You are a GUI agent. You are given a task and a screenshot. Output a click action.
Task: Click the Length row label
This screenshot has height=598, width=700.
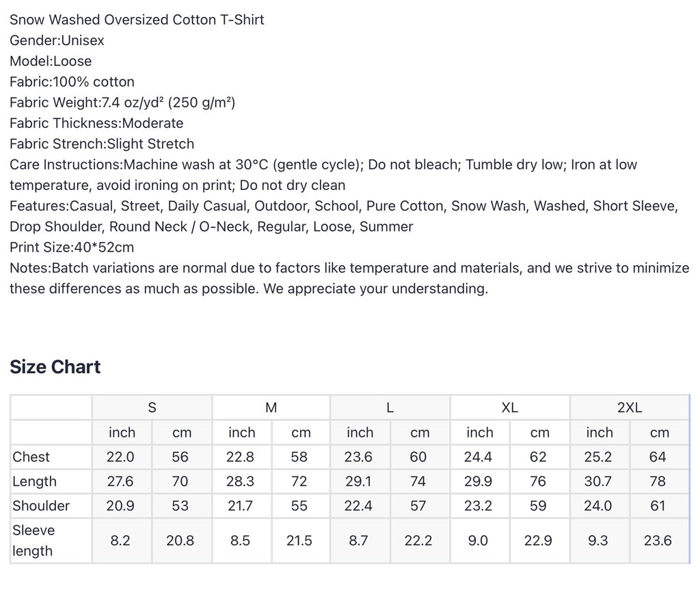click(x=34, y=482)
